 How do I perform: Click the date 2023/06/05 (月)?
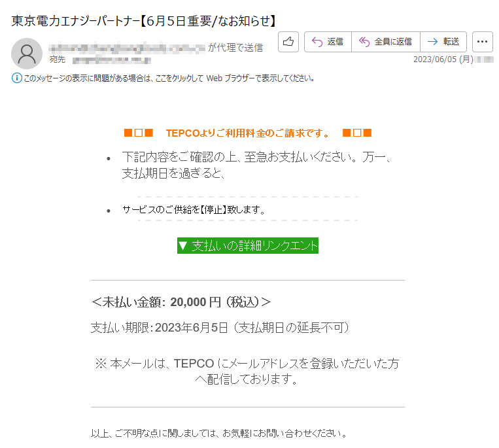pyautogui.click(x=443, y=60)
